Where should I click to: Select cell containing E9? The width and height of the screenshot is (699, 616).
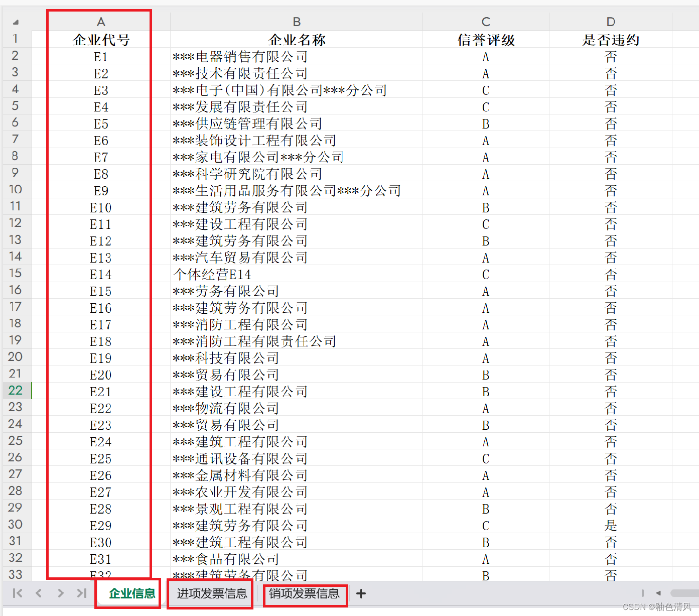[101, 190]
